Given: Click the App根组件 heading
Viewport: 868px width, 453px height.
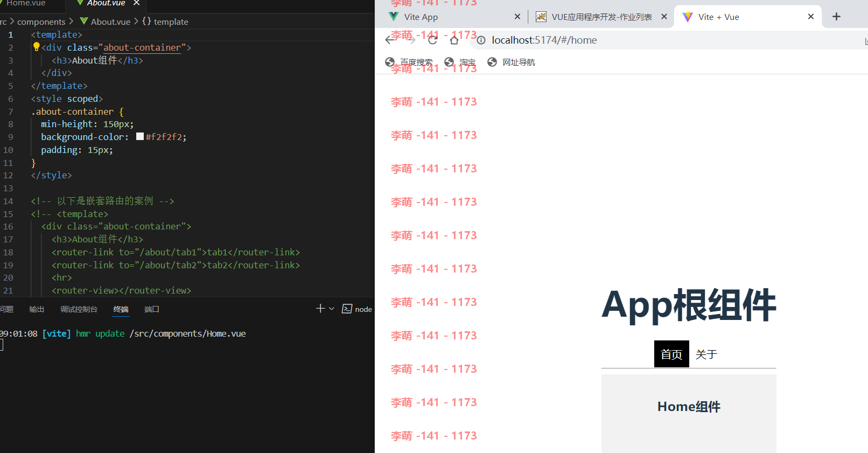Looking at the screenshot, I should (689, 305).
